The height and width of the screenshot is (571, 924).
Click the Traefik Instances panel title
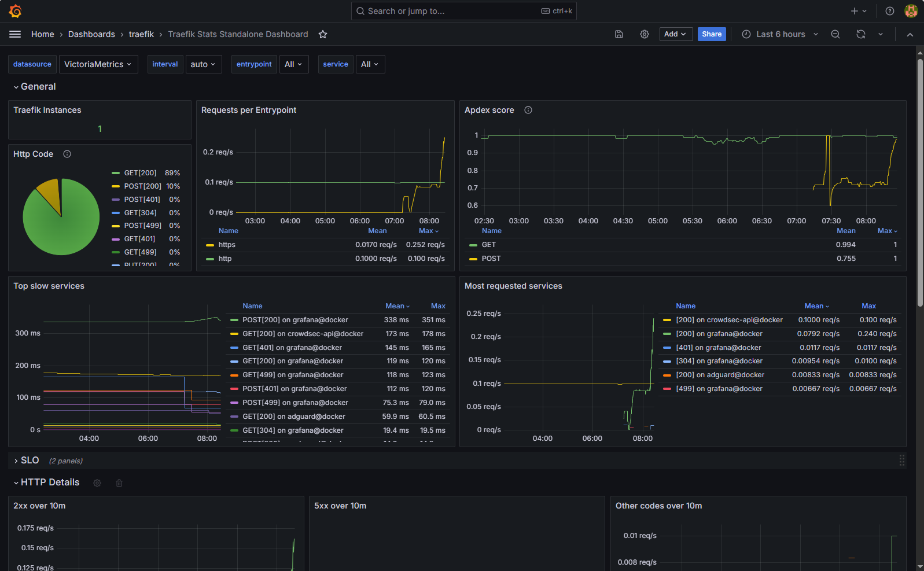[47, 110]
